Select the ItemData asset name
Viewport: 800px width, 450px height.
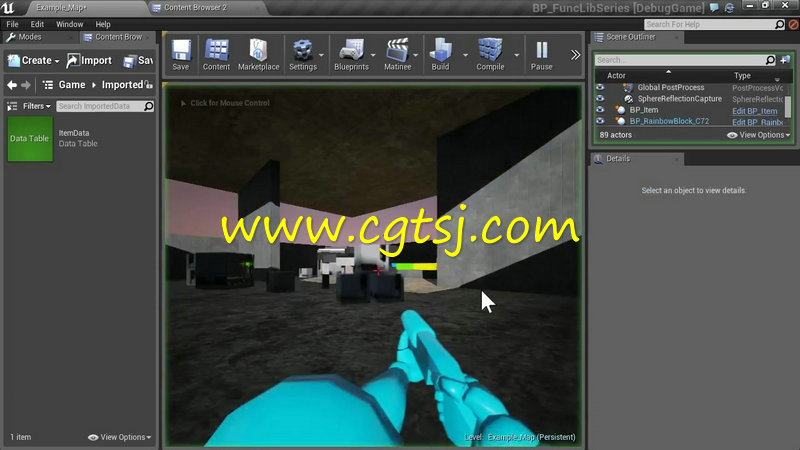click(x=74, y=133)
